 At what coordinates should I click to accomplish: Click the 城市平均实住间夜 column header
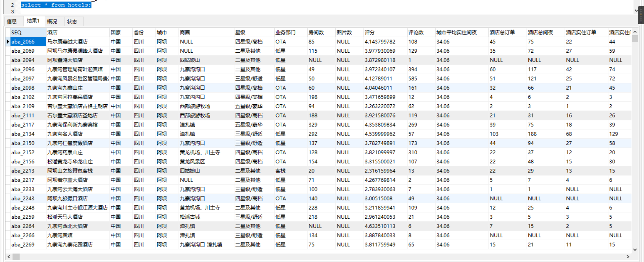pyautogui.click(x=462, y=33)
